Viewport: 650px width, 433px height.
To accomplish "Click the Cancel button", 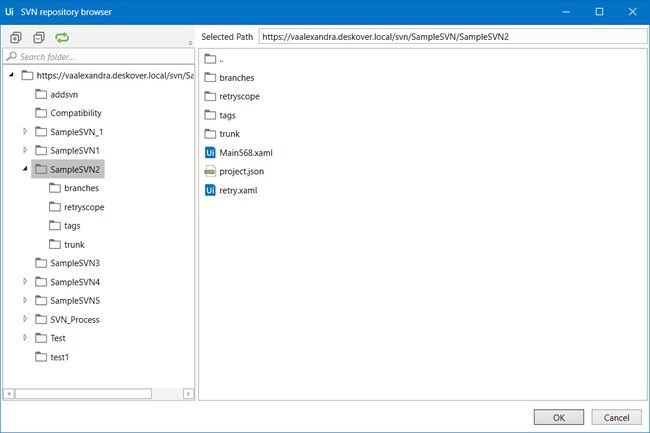I will coord(616,417).
